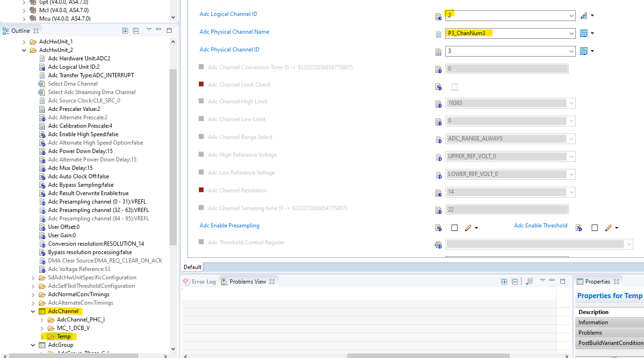Click the Minimize view icon on Outline panel
Screen dimensions: 644x358
tap(159, 30)
